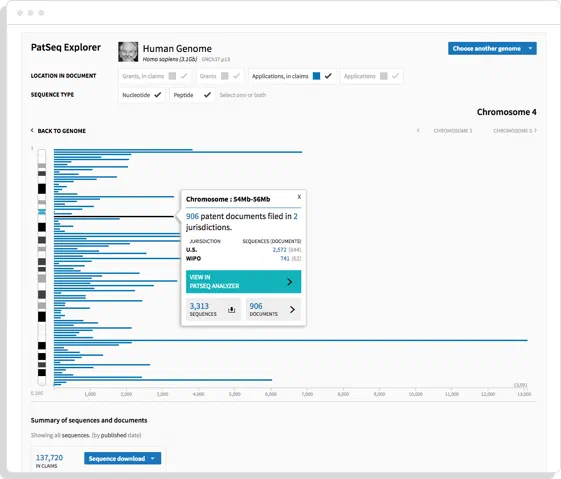Viewport: 561px width, 479px height.
Task: Click the arrow in View in PatSeq Analyzer
Action: tap(290, 282)
